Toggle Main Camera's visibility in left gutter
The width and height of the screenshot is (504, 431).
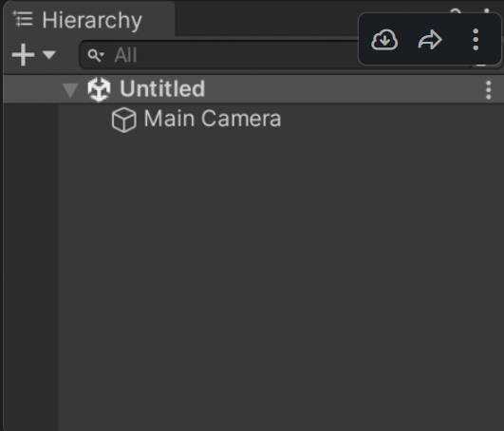[30, 120]
